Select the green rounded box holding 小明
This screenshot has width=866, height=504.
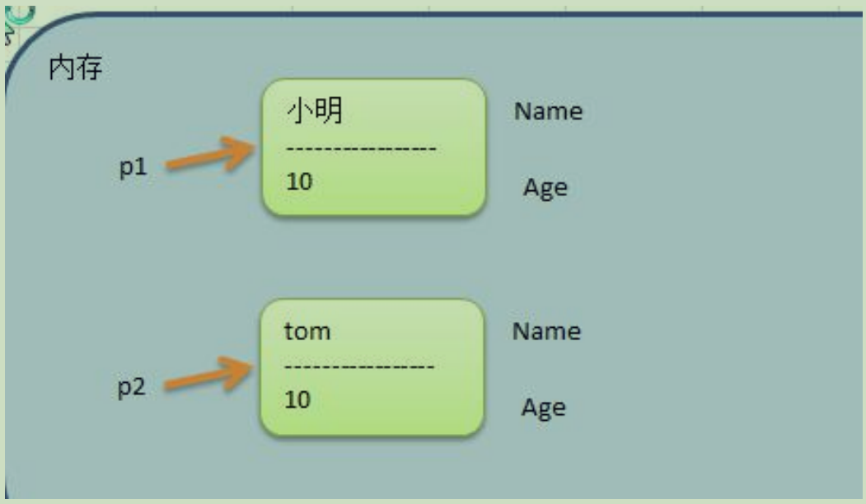[x=374, y=147]
